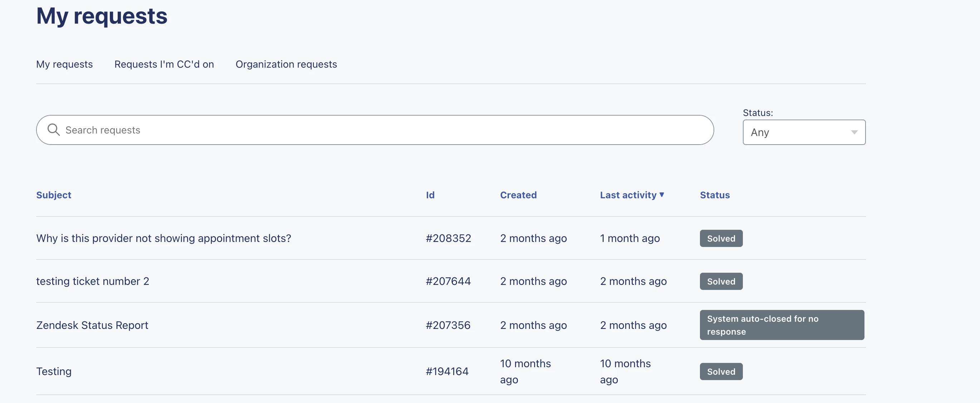Sort by Last activity column
Screen dimensions: 980x403
(628, 195)
